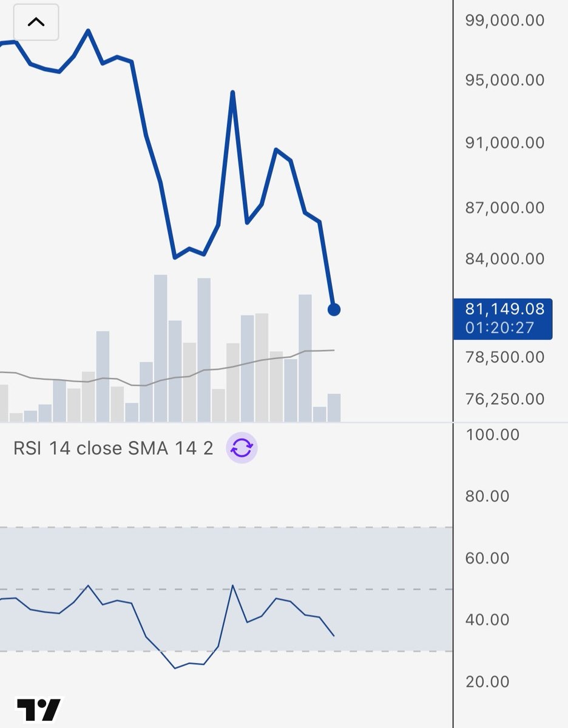
Task: Collapse the chart pane with the chevron button
Action: [36, 22]
